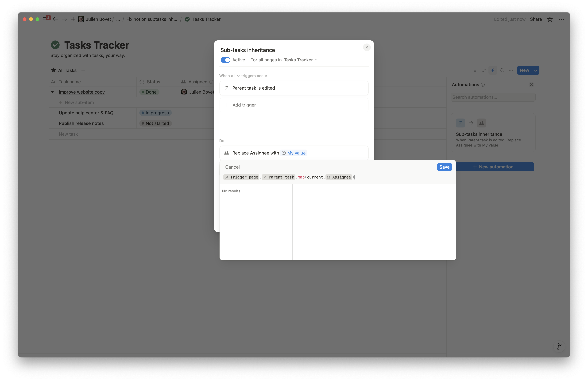Close the Automations side panel
The image size is (588, 381).
click(x=531, y=85)
